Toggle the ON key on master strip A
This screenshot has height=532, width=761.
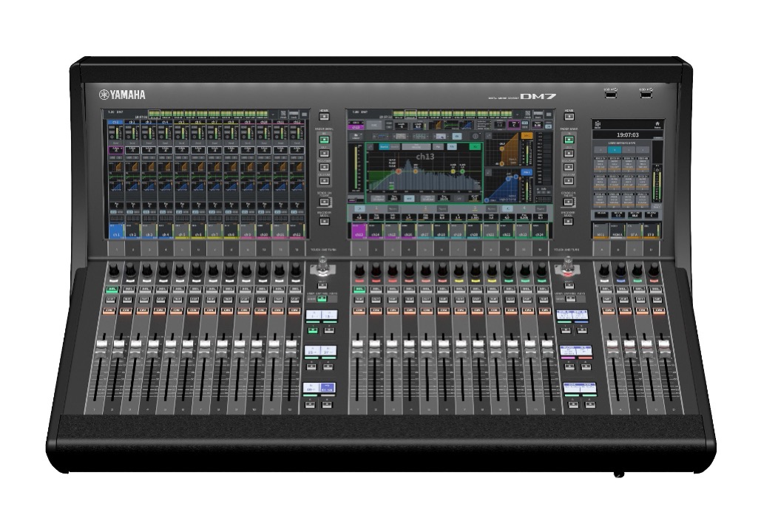[607, 310]
